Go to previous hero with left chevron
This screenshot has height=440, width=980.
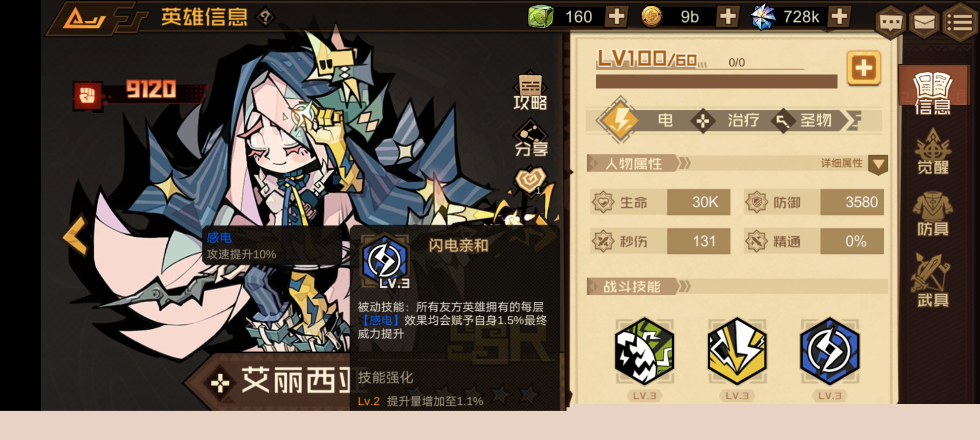(76, 236)
